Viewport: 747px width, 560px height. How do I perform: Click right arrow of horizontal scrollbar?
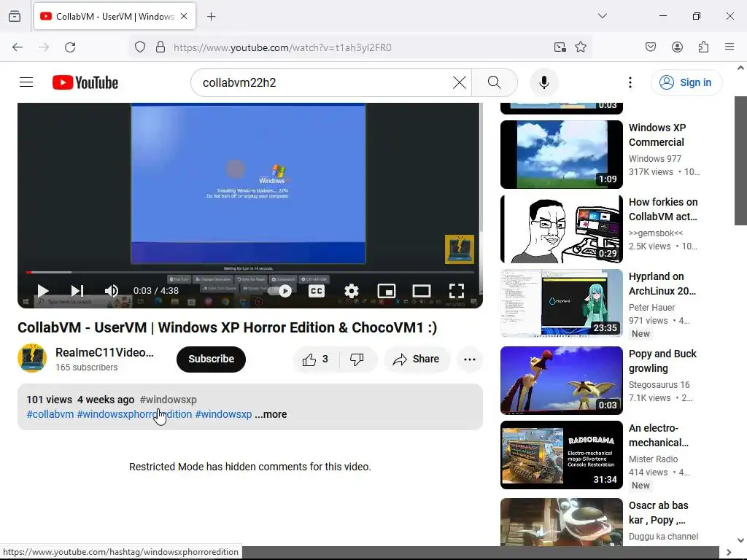(729, 553)
